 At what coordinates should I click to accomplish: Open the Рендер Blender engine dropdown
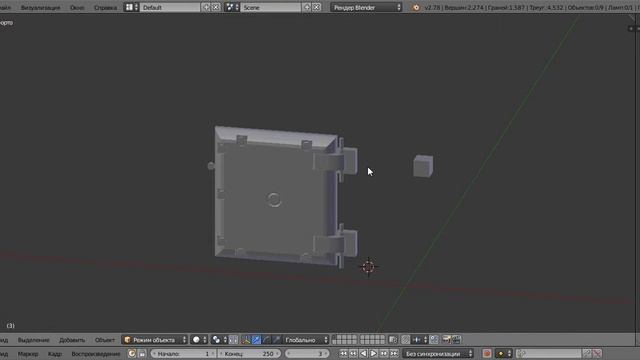[366, 7]
